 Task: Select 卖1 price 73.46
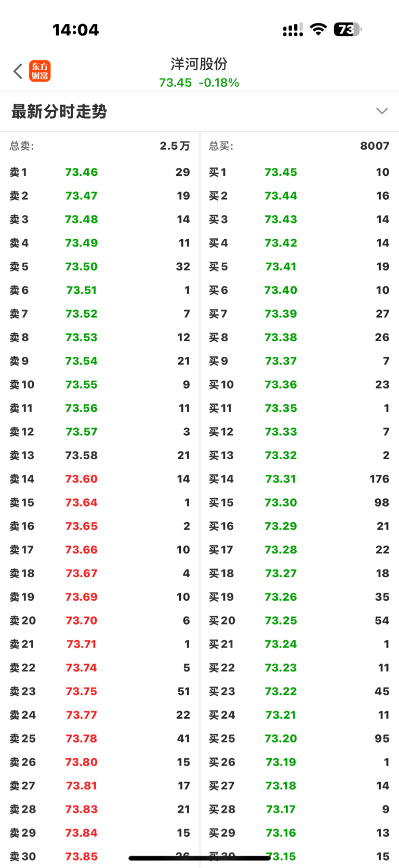click(x=82, y=172)
